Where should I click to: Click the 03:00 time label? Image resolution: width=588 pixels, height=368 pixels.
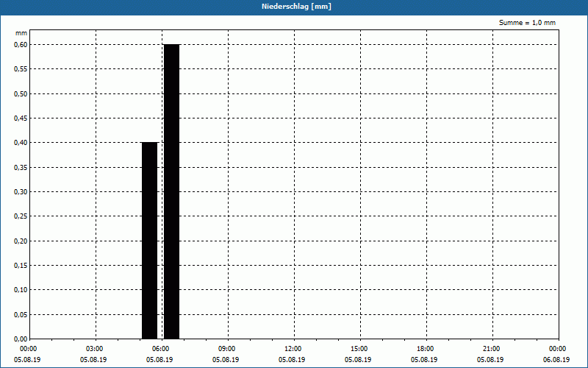tap(94, 349)
